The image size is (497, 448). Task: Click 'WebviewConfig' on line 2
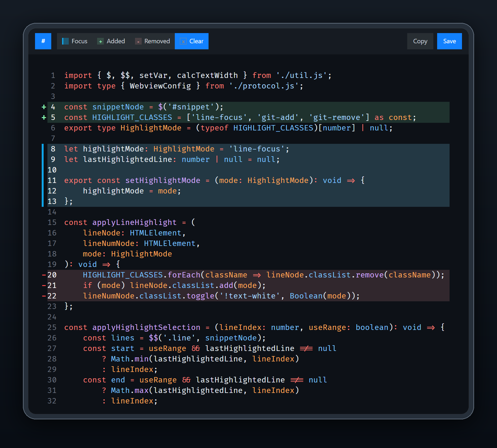[x=160, y=86]
